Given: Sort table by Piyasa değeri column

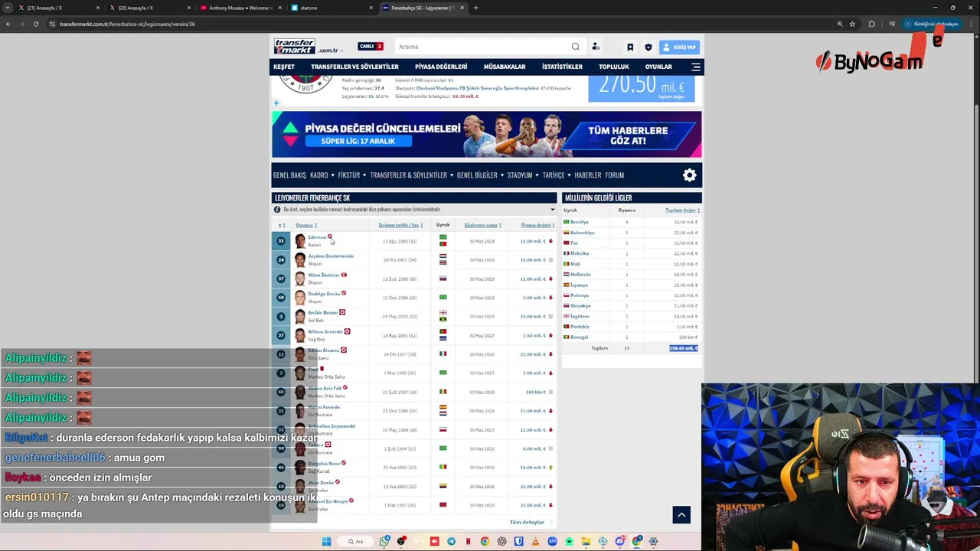Looking at the screenshot, I should 537,225.
